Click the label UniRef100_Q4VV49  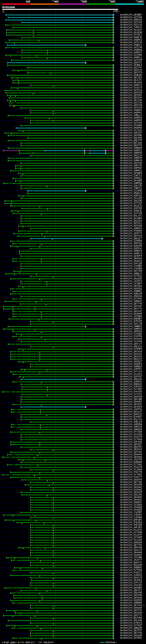click(131, 595)
